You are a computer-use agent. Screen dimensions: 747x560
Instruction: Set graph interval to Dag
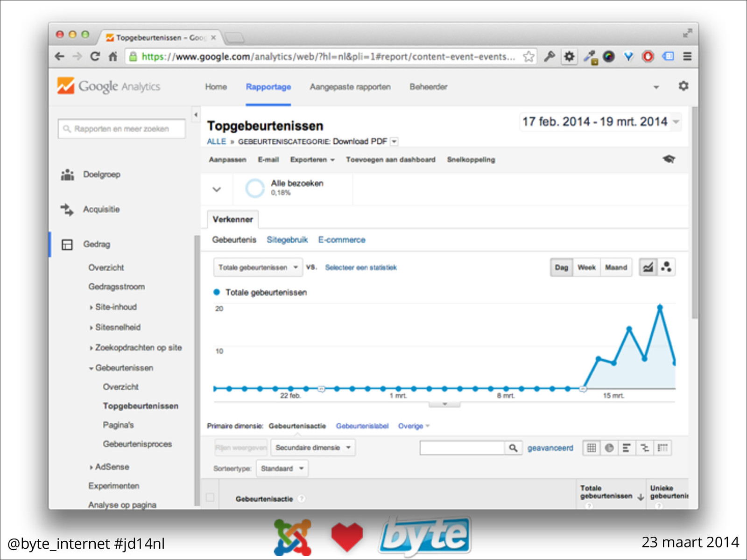click(x=562, y=267)
